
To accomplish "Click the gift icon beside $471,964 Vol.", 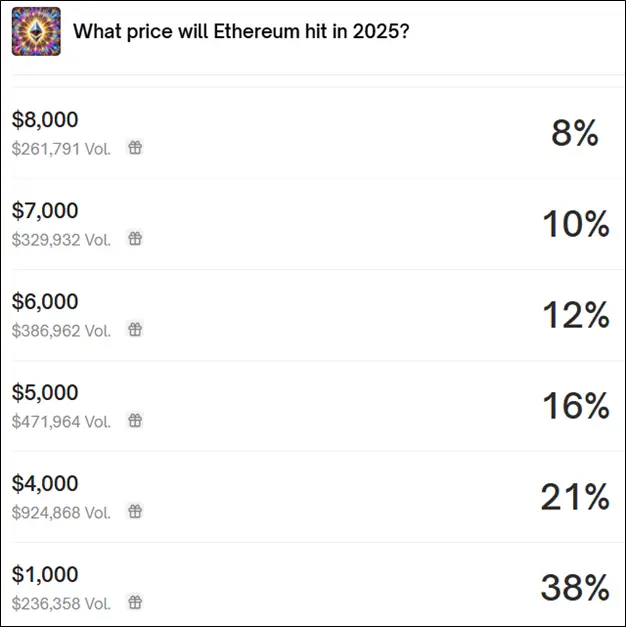I will 135,420.
